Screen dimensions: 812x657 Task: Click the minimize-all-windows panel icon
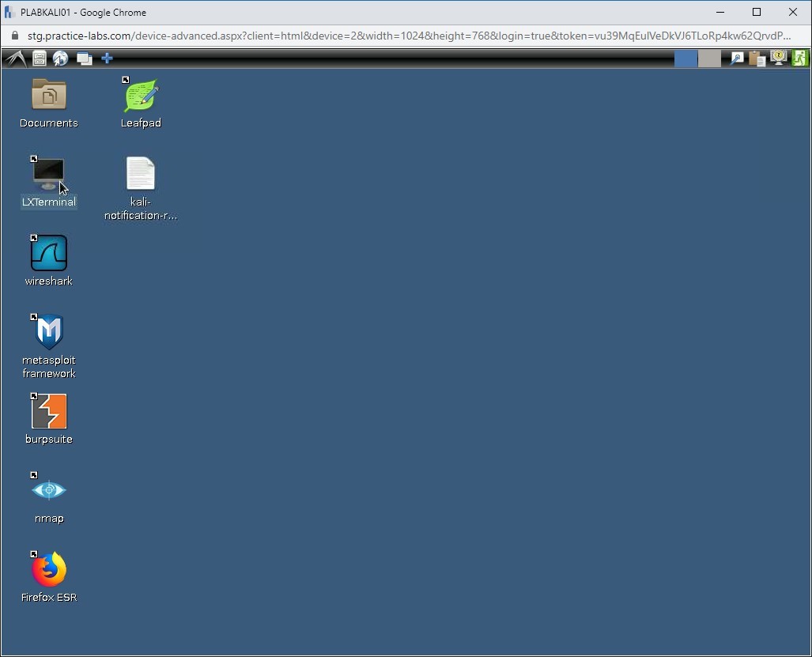pos(84,58)
